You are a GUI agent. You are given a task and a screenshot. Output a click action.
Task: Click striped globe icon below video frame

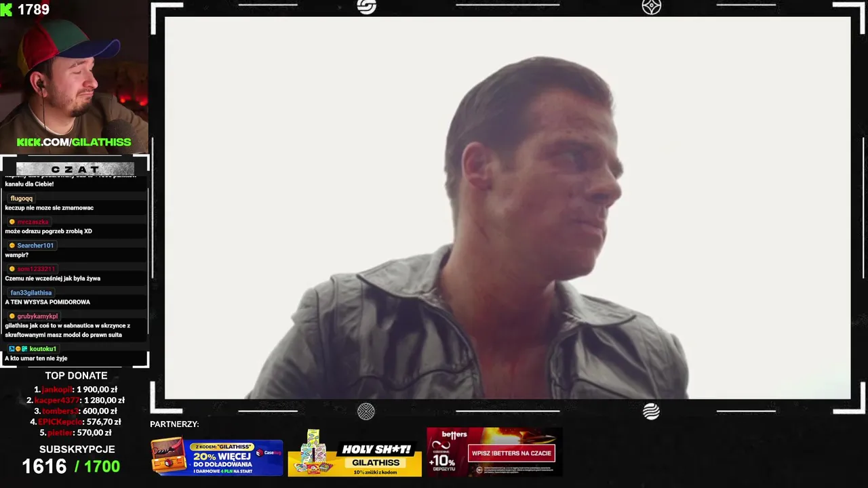pyautogui.click(x=651, y=411)
